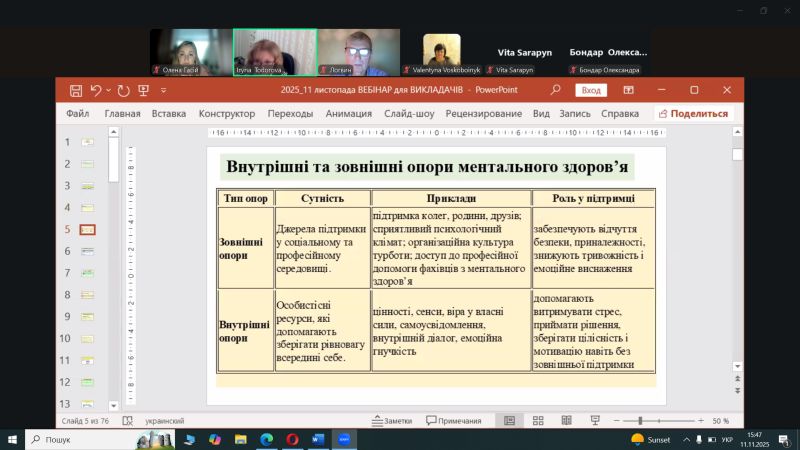Start slideshow from beginning icon in title bar

pyautogui.click(x=145, y=90)
